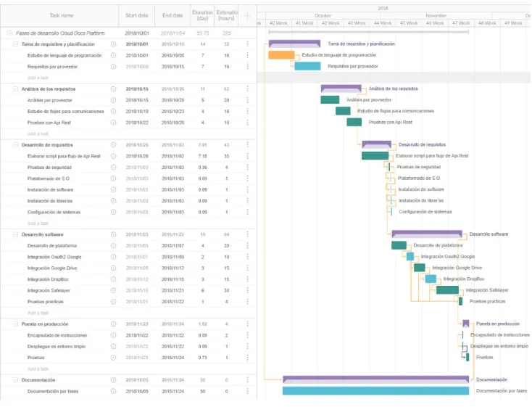Select the October month header
The height and width of the screenshot is (407, 532).
point(323,16)
